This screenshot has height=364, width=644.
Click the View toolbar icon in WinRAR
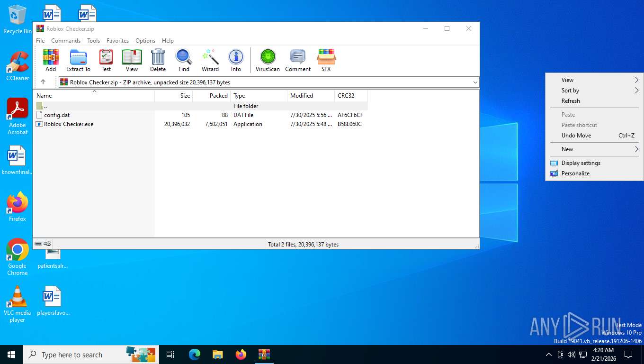(132, 60)
